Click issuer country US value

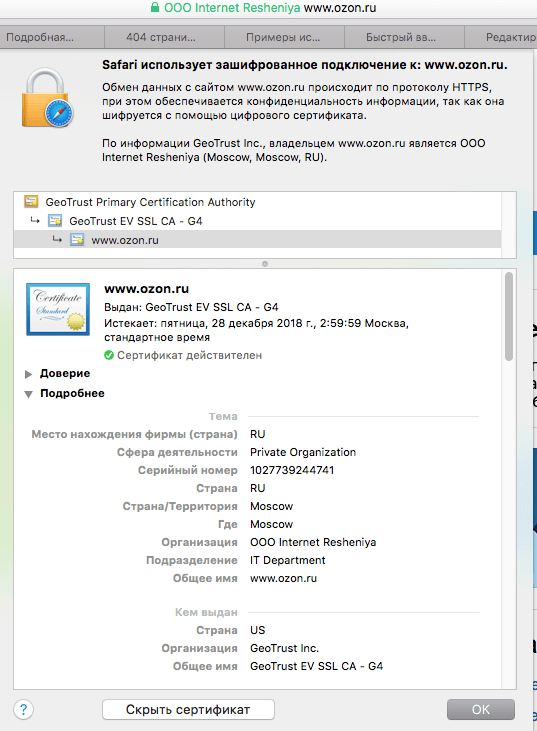257,630
